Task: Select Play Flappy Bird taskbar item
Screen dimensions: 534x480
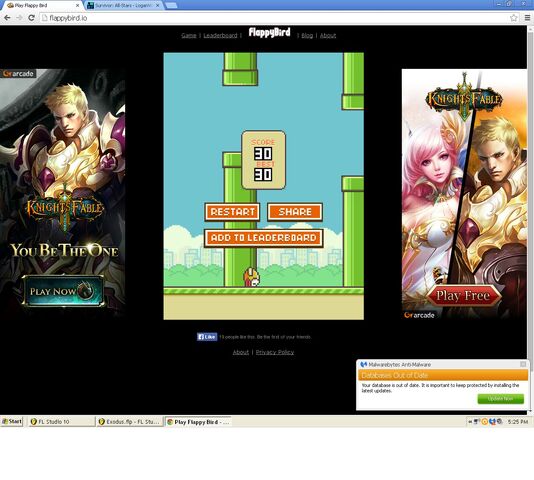Action: (198, 422)
